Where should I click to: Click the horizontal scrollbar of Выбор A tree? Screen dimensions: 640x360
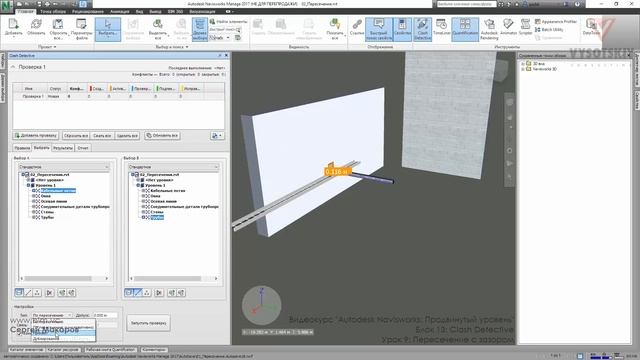64,278
